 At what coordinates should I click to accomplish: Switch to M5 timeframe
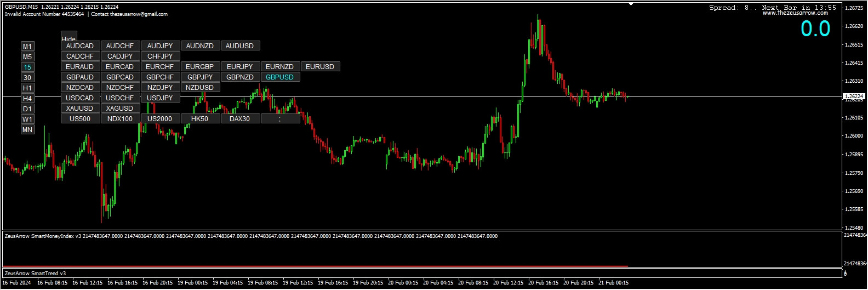tap(27, 56)
